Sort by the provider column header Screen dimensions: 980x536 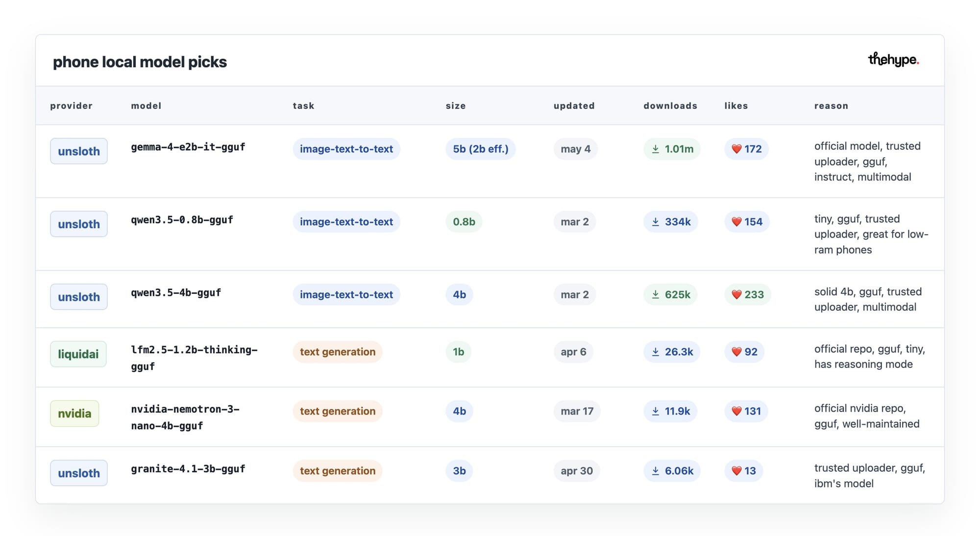pos(71,106)
